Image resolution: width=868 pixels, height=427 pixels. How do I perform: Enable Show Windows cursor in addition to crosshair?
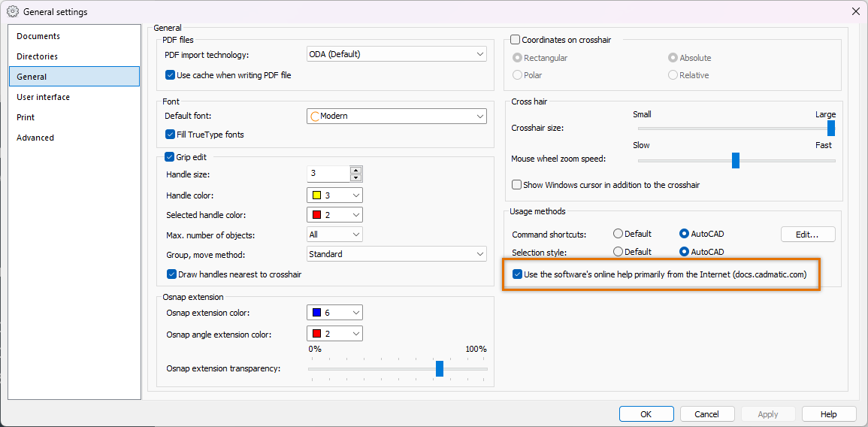click(x=516, y=185)
